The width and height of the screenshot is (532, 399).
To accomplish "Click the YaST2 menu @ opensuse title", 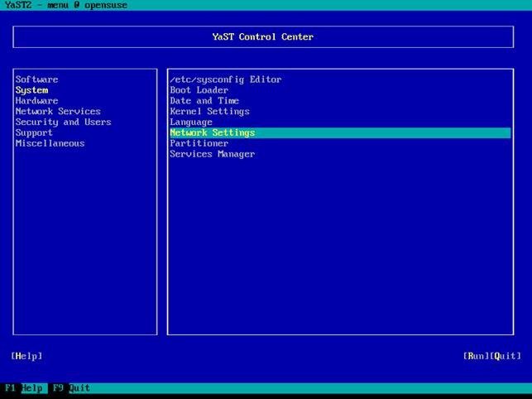I will click(x=66, y=5).
